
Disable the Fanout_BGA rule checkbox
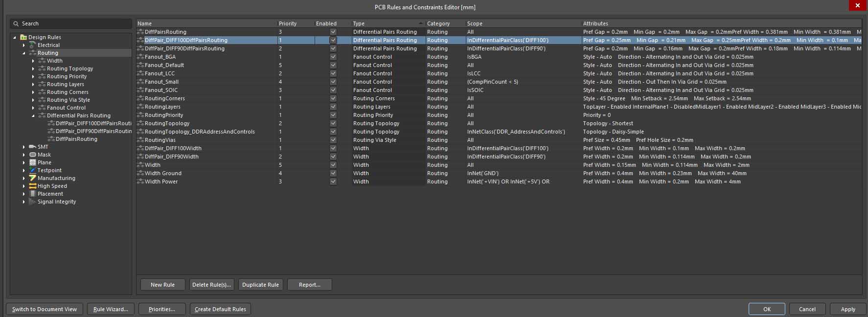click(x=333, y=57)
